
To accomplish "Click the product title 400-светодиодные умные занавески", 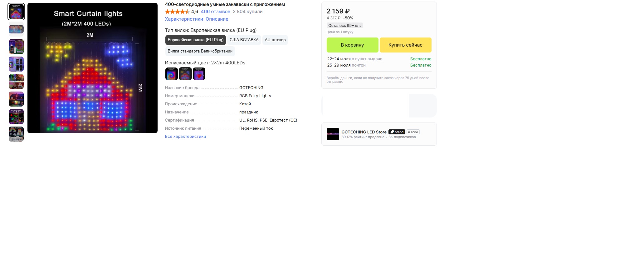I will [225, 4].
